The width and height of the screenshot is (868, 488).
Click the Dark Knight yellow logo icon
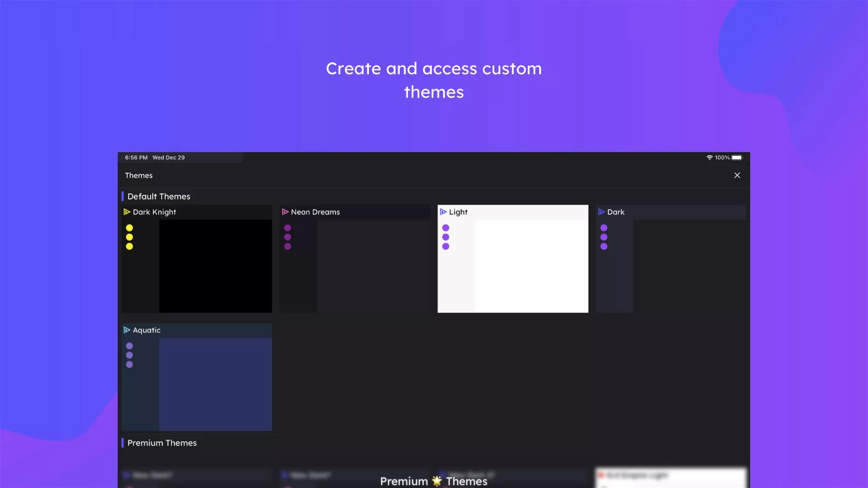pos(127,212)
